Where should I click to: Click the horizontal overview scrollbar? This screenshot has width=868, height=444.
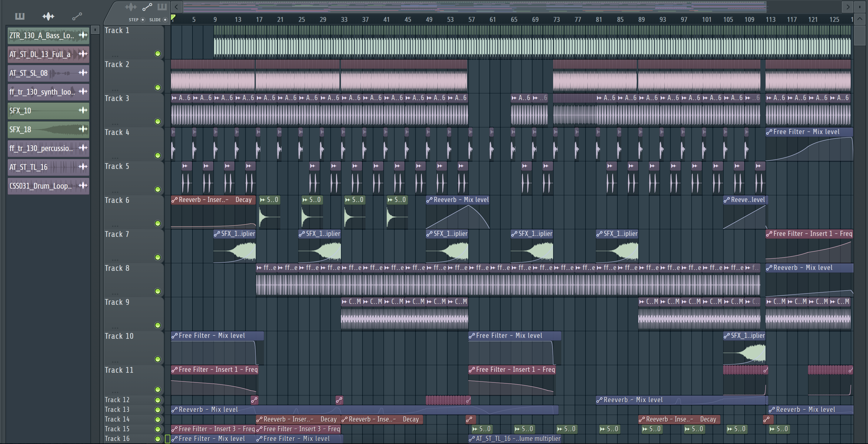pyautogui.click(x=474, y=7)
